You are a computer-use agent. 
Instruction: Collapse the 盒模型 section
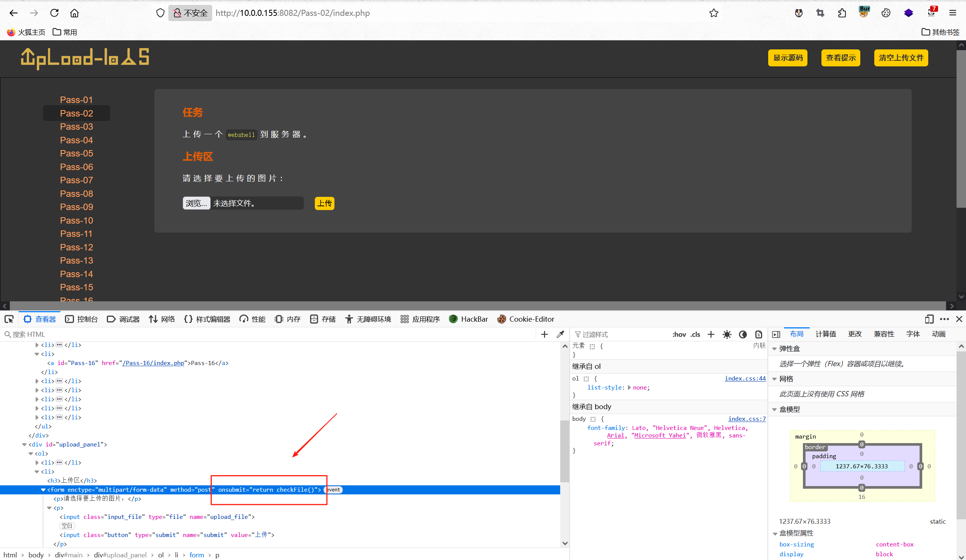point(775,410)
